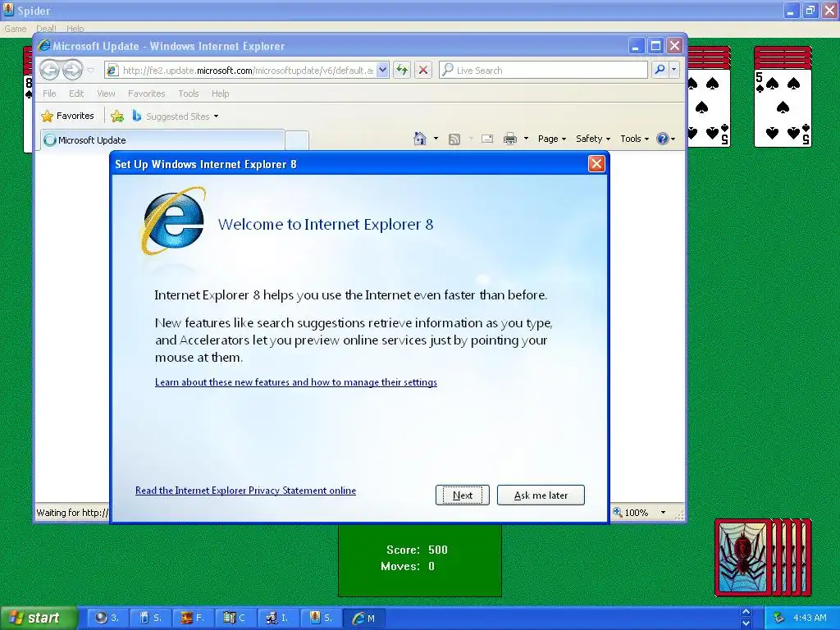Open the Edit menu in Internet Explorer
This screenshot has height=630, width=840.
coord(76,94)
